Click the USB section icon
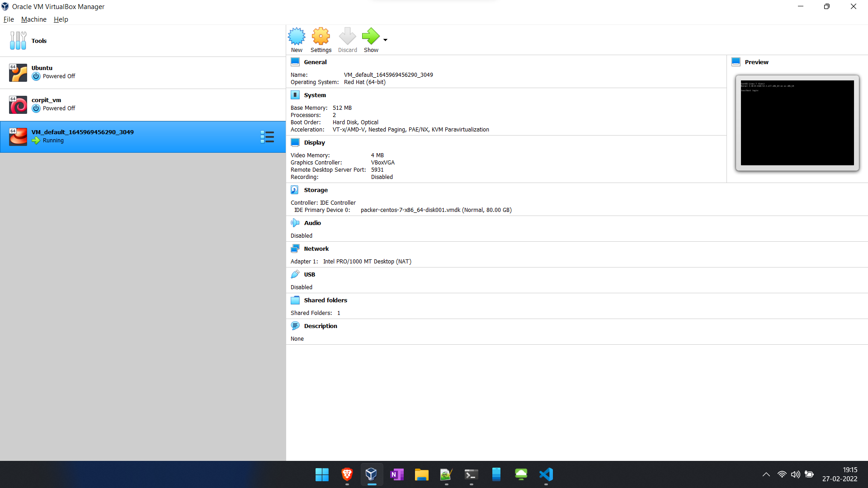The width and height of the screenshot is (868, 488). [x=295, y=274]
